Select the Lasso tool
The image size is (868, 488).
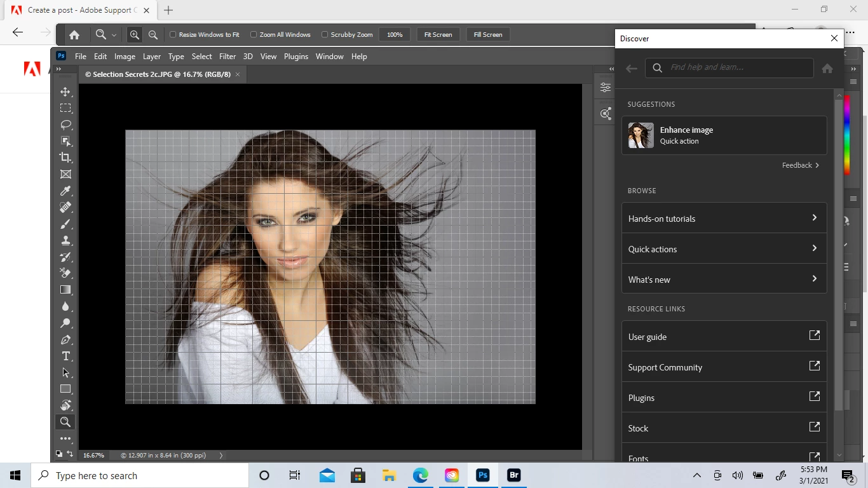[x=65, y=125]
